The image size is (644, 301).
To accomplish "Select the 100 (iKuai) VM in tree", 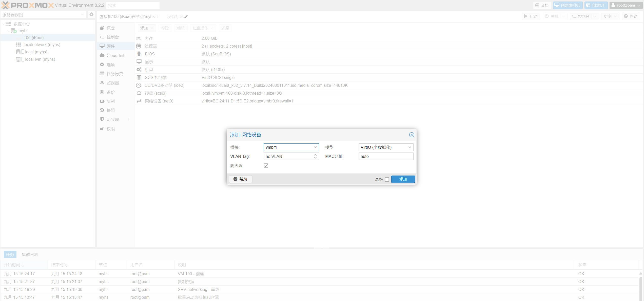I will pos(34,38).
